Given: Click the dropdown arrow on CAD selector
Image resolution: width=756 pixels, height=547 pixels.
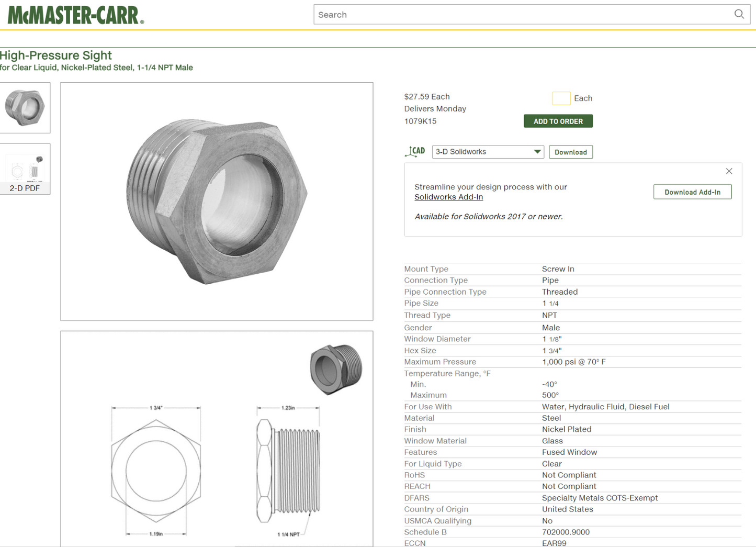Looking at the screenshot, I should [x=537, y=152].
